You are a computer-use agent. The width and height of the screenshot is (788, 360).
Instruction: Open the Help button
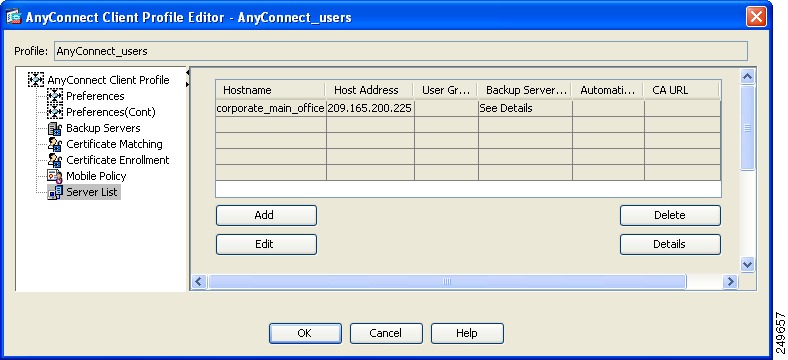[467, 333]
